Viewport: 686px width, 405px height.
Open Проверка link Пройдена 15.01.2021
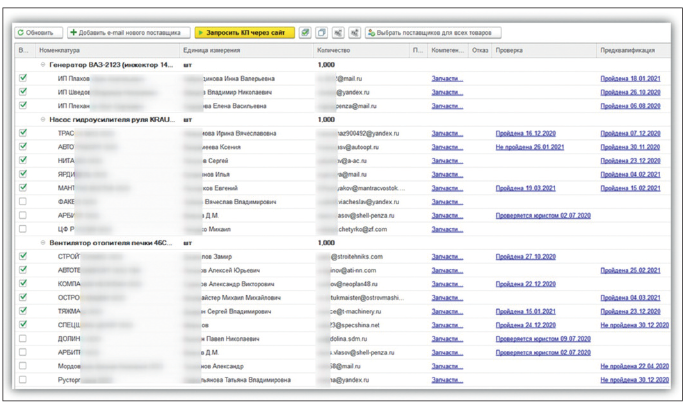525,312
